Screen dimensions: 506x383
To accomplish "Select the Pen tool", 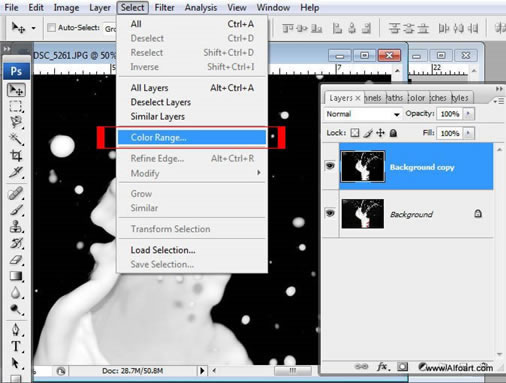I will click(x=16, y=329).
